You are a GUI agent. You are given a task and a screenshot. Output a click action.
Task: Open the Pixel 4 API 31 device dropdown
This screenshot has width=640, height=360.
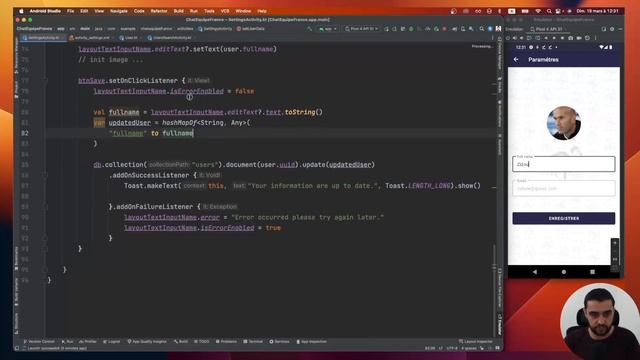[x=362, y=29]
